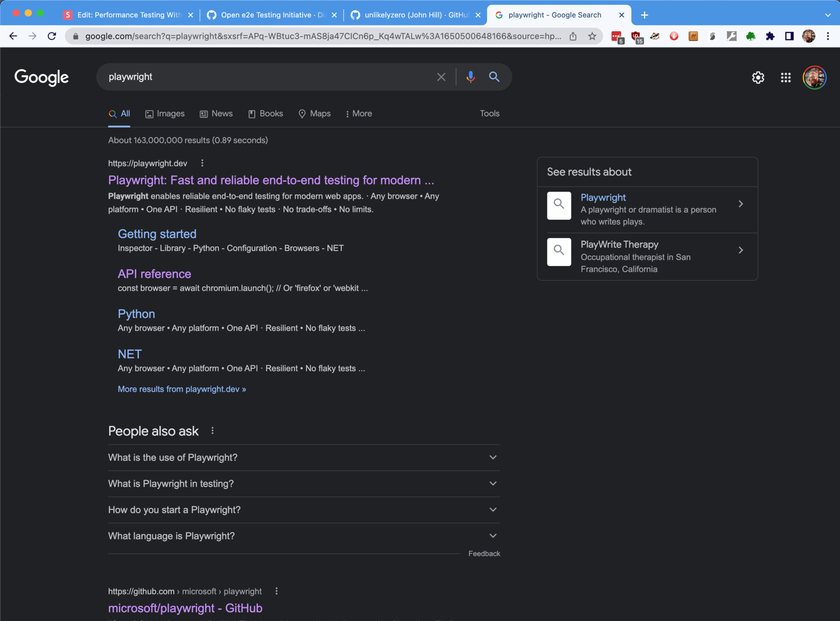
Task: Click the green tree extension icon
Action: pos(751,36)
